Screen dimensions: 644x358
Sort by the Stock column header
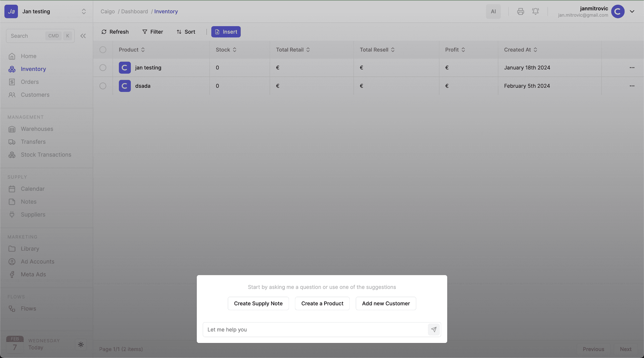coord(226,50)
